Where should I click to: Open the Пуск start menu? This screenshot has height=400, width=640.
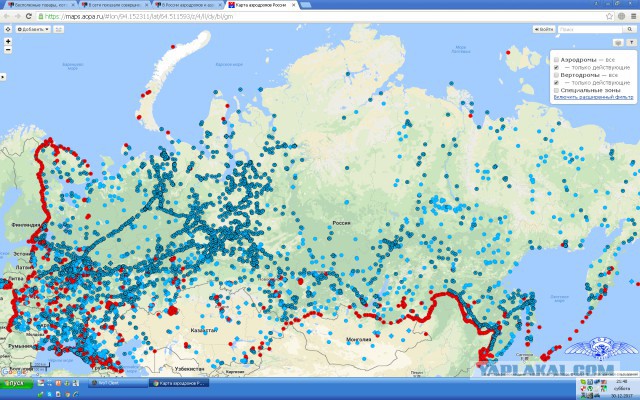[x=16, y=383]
